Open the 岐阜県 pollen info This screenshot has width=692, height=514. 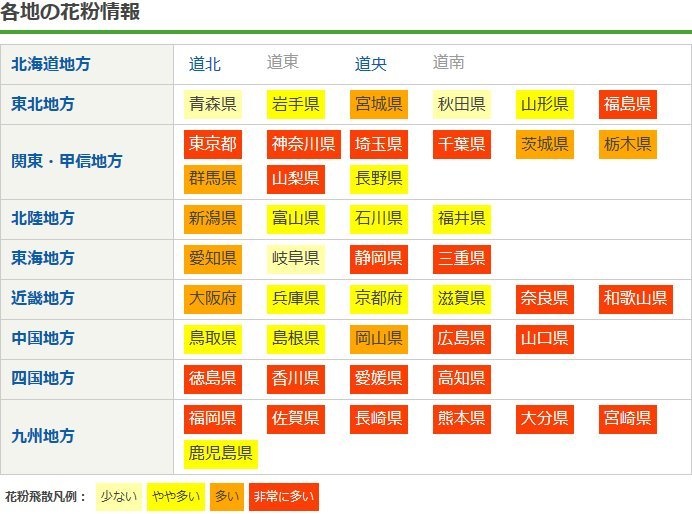tap(295, 258)
